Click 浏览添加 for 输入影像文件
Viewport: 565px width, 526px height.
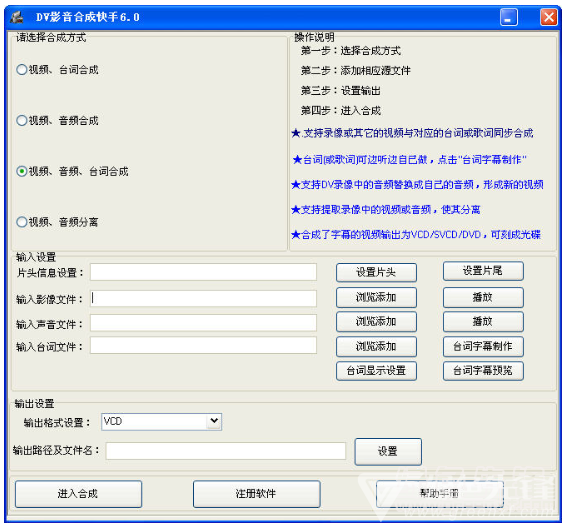pyautogui.click(x=376, y=297)
